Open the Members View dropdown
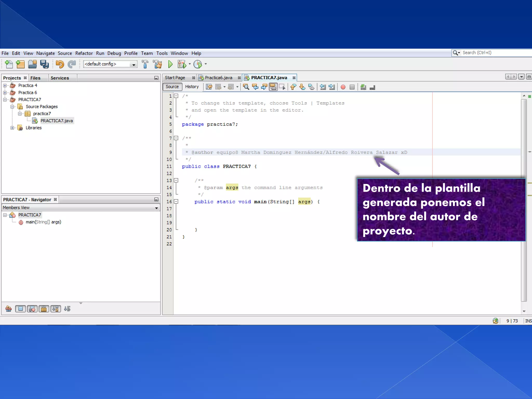532x399 pixels. [x=156, y=208]
